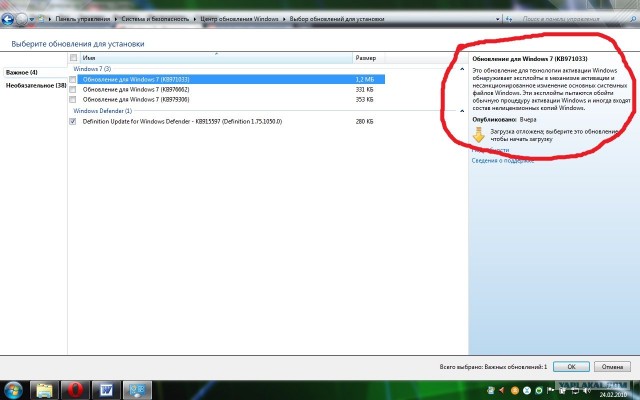Image resolution: width=640 pixels, height=400 pixels.
Task: Click the red arrow system tray icon
Action: 502,391
